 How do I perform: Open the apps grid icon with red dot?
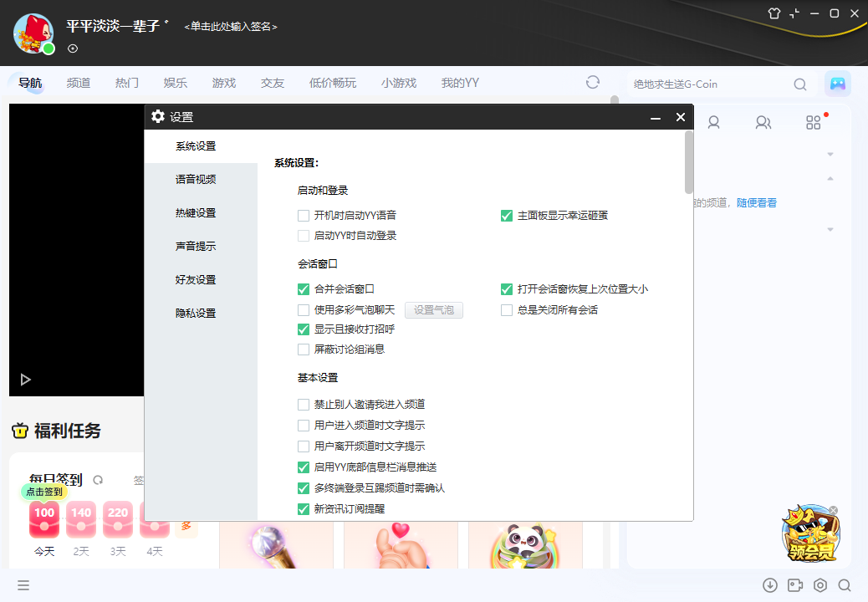(x=813, y=122)
